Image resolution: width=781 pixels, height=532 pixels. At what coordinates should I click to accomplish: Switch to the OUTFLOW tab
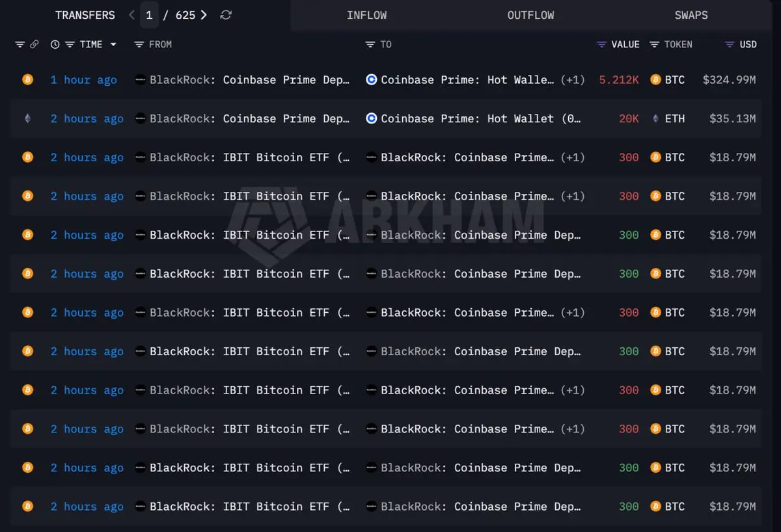point(530,15)
